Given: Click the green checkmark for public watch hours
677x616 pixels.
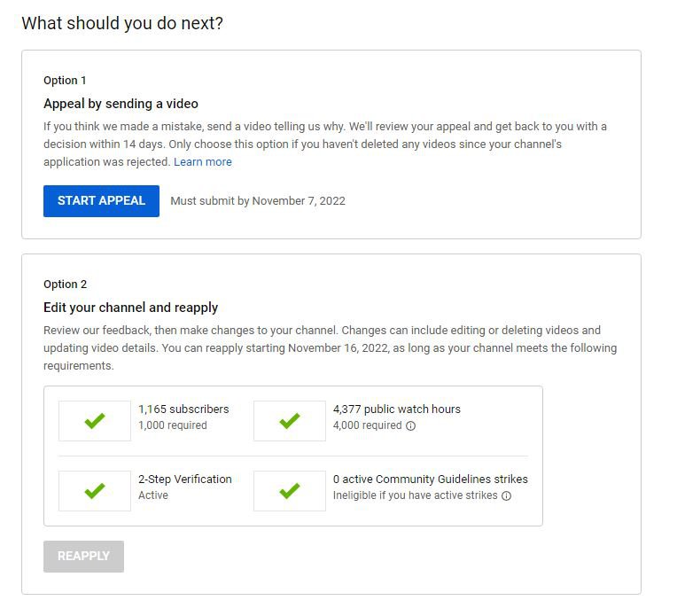Looking at the screenshot, I should pos(289,421).
